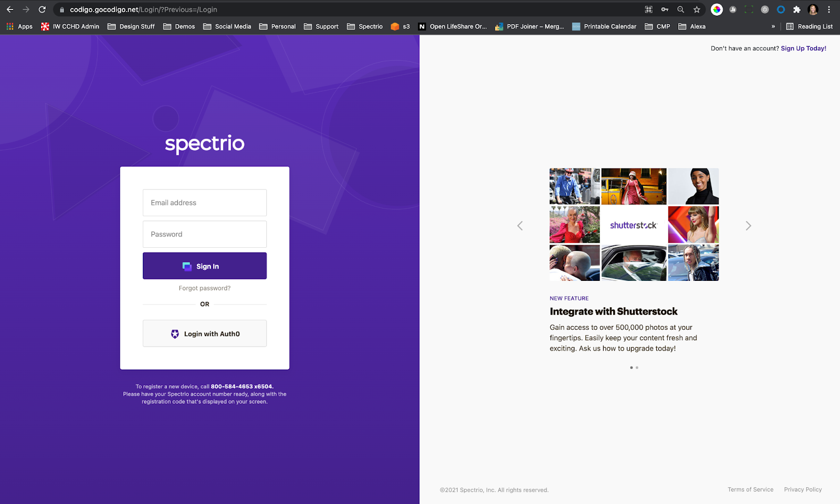Open the Apps grid shortcut
The width and height of the screenshot is (840, 504).
pyautogui.click(x=19, y=26)
